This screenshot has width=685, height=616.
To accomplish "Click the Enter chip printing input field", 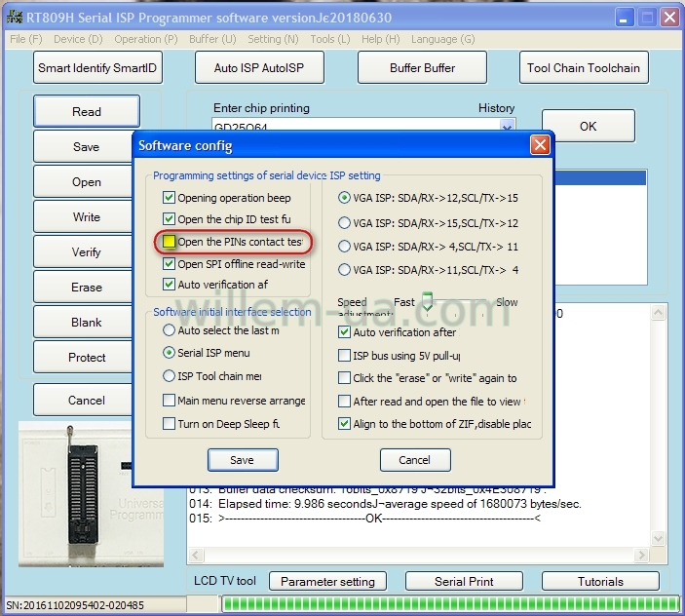I will tap(356, 126).
